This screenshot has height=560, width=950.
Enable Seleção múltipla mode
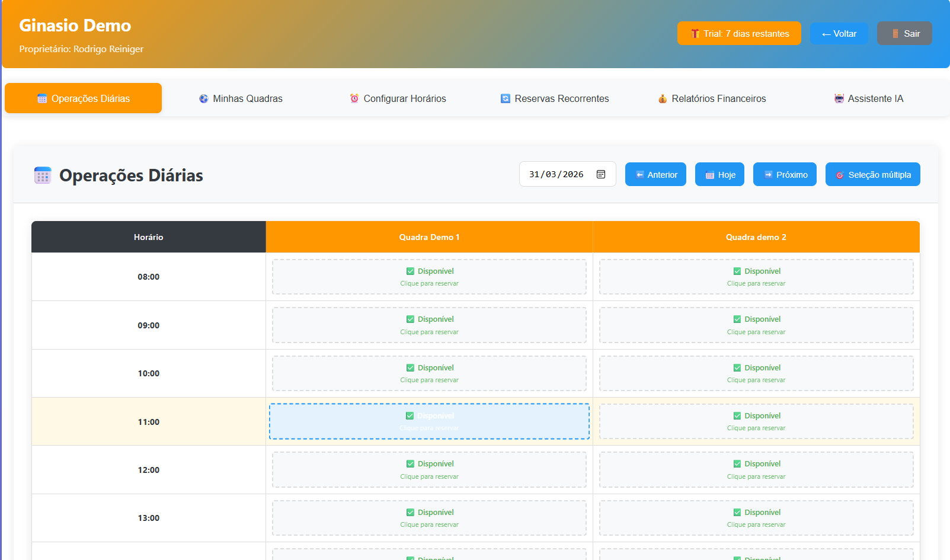(872, 175)
